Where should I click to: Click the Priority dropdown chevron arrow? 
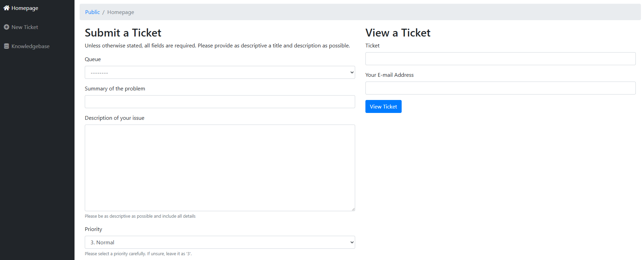[x=352, y=242]
